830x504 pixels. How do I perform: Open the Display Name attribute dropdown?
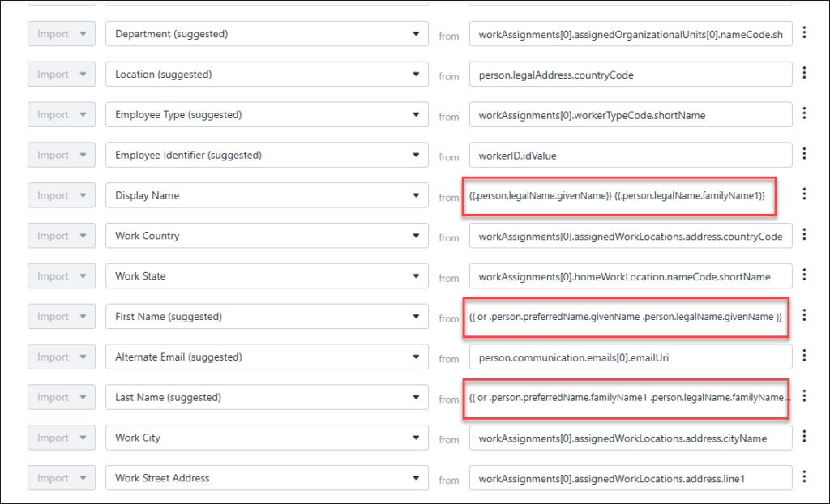[x=267, y=195]
